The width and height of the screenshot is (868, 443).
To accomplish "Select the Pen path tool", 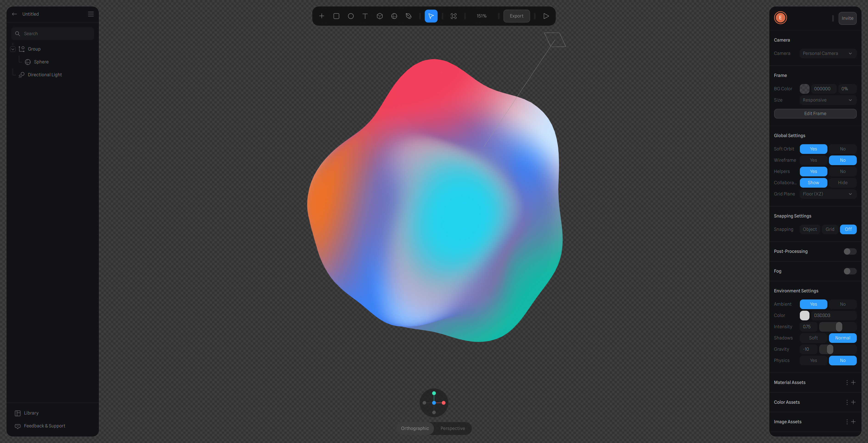I will pos(408,16).
